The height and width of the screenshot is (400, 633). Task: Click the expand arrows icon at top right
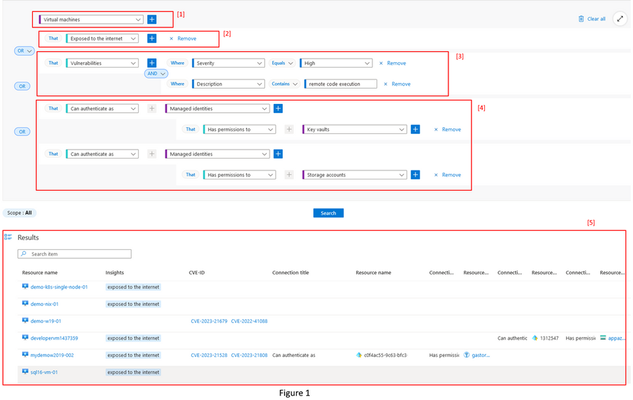pyautogui.click(x=620, y=19)
